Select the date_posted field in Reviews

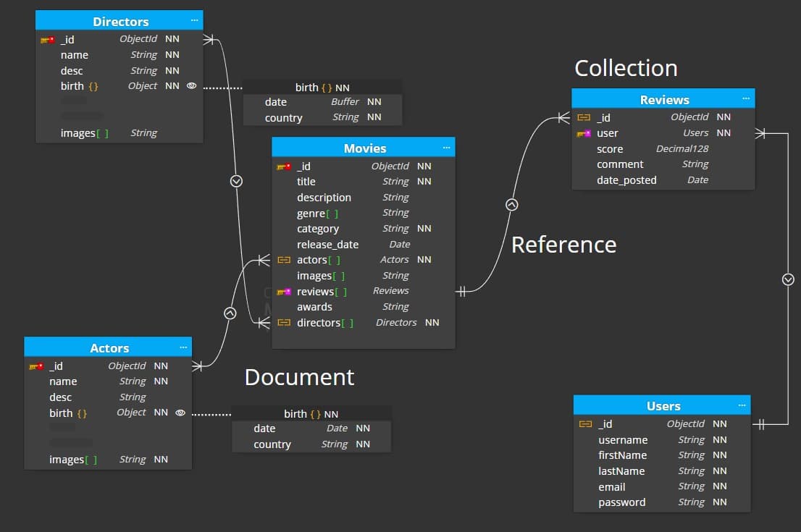[663, 180]
